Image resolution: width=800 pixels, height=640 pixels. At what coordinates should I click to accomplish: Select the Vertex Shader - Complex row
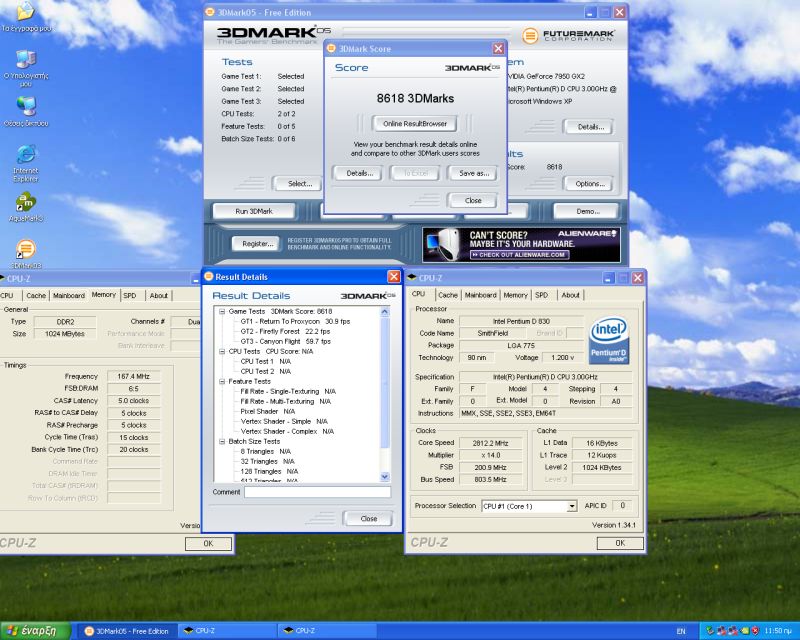[287, 432]
